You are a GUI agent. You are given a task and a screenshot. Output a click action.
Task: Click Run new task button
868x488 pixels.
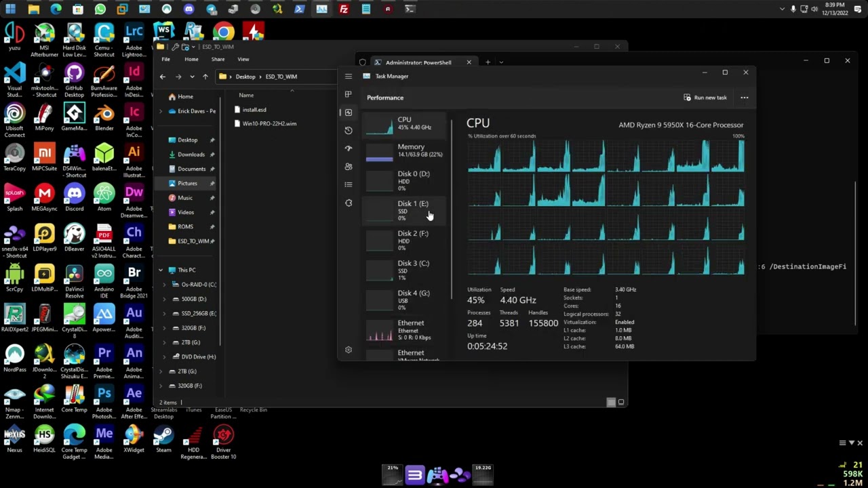pyautogui.click(x=705, y=98)
